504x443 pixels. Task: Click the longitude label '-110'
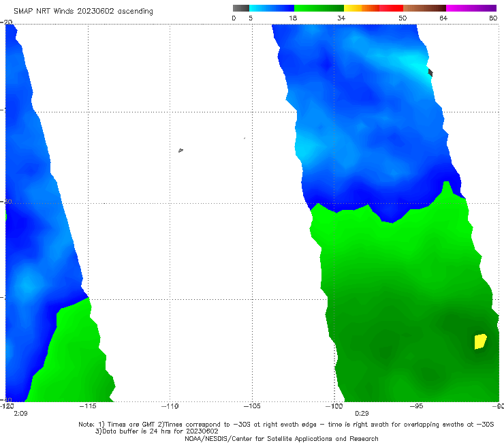point(170,406)
